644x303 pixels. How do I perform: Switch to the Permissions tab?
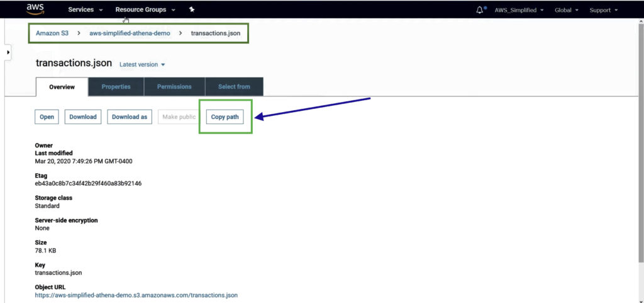tap(174, 87)
